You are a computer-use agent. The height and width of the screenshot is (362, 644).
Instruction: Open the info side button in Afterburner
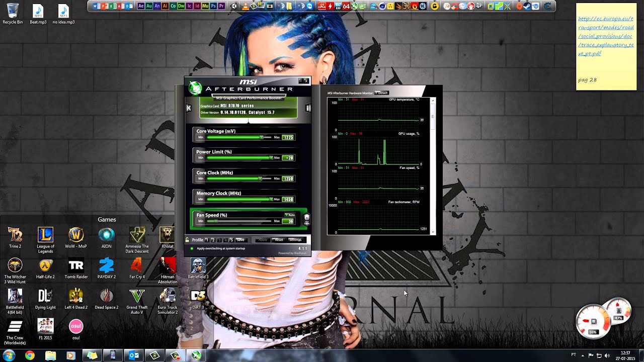point(308,108)
